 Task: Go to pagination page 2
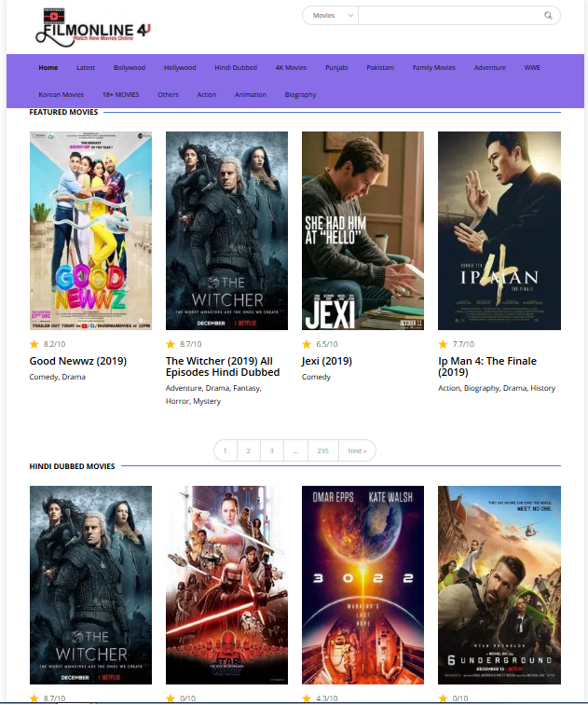pyautogui.click(x=249, y=450)
